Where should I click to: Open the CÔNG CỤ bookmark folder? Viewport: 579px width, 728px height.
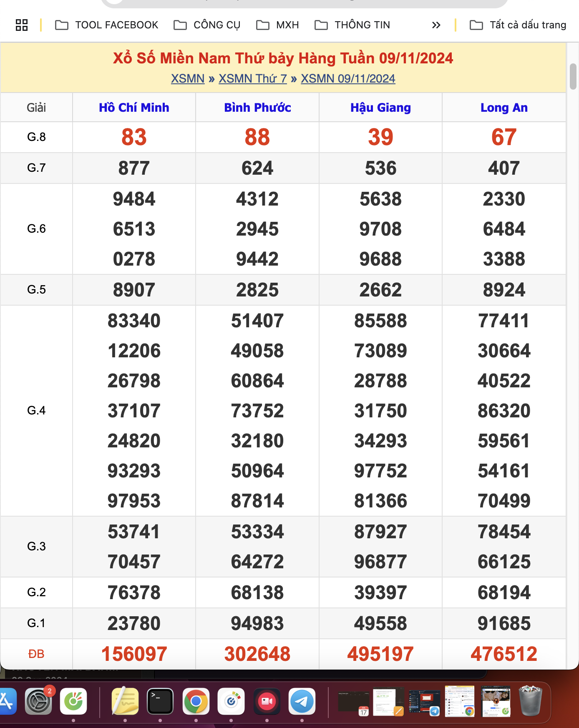point(207,25)
